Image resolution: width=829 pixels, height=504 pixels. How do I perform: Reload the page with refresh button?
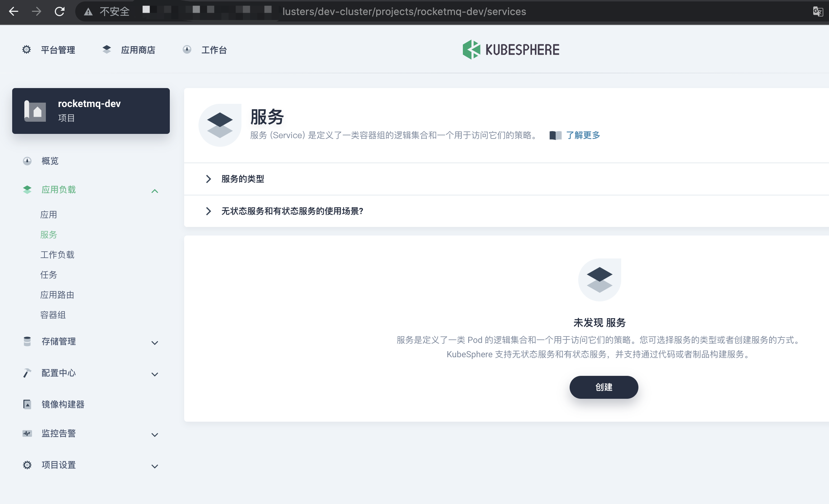[x=59, y=11]
